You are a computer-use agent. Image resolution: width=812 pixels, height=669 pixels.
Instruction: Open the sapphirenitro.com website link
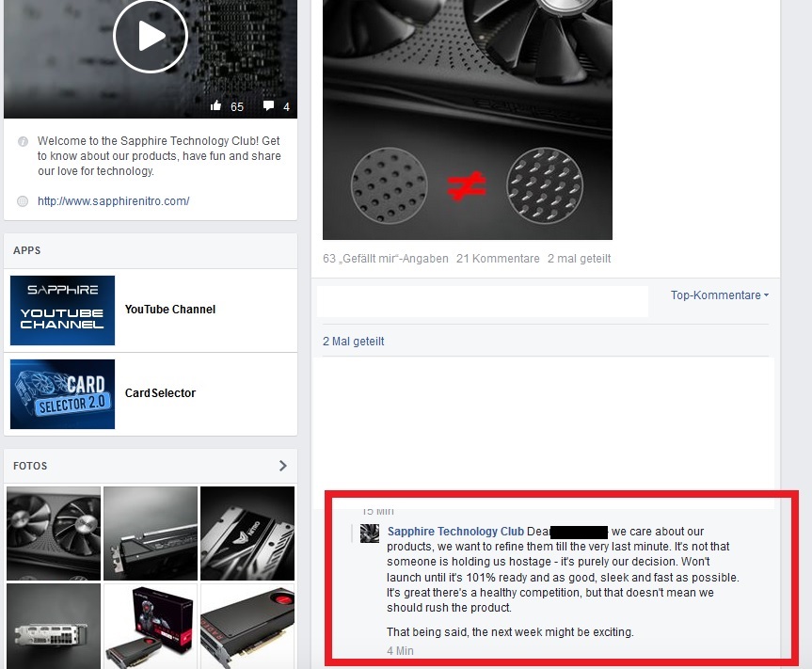click(x=114, y=201)
